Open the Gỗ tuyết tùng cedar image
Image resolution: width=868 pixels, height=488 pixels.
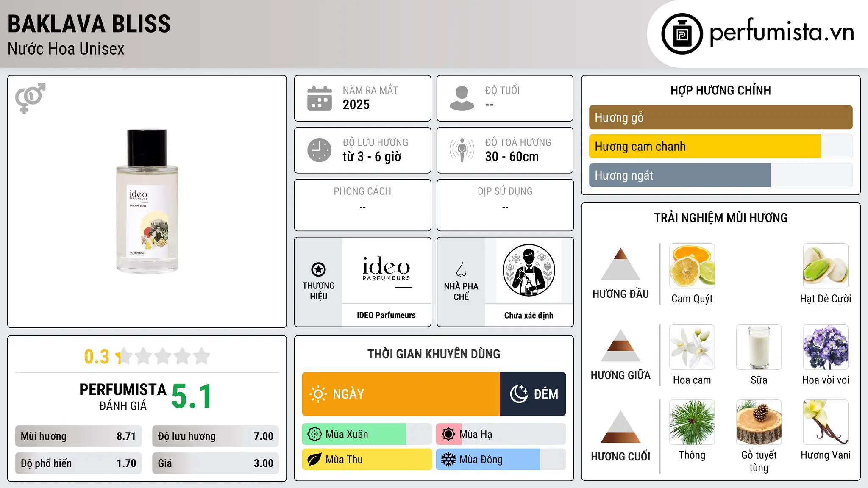click(x=759, y=422)
